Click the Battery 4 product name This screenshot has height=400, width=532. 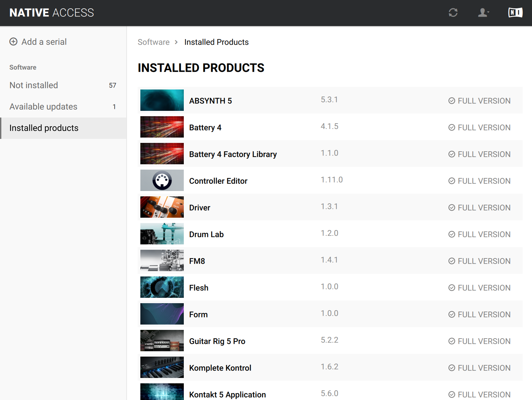[205, 128]
